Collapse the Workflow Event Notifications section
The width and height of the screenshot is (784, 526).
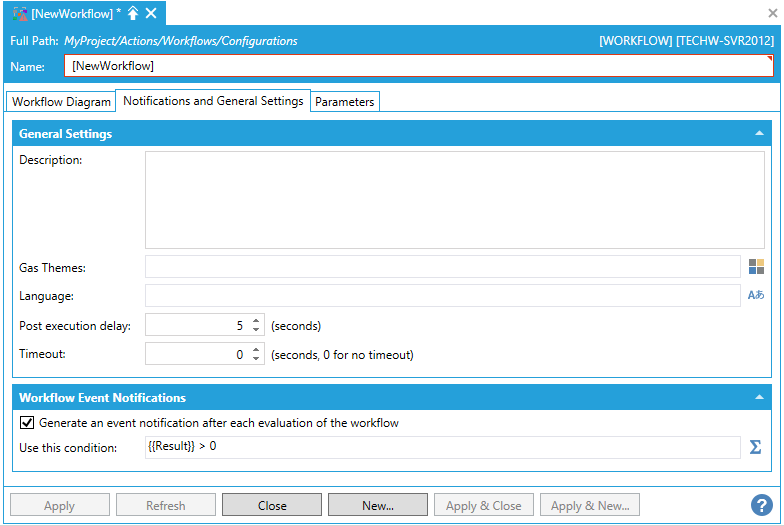click(761, 398)
